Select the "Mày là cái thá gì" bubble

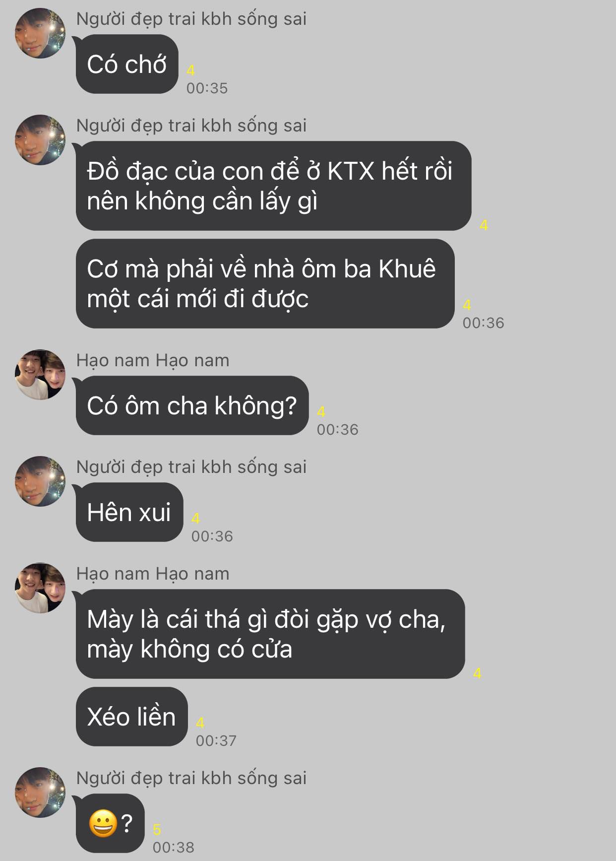tap(270, 634)
